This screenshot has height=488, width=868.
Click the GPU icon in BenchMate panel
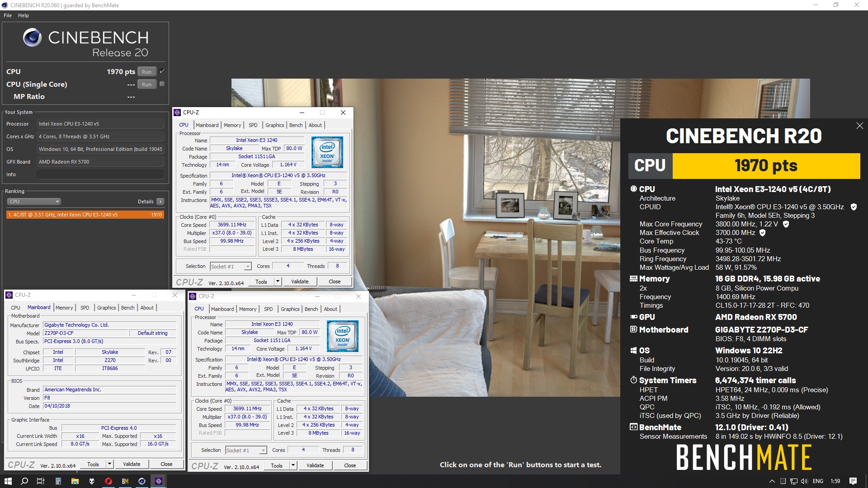(633, 317)
